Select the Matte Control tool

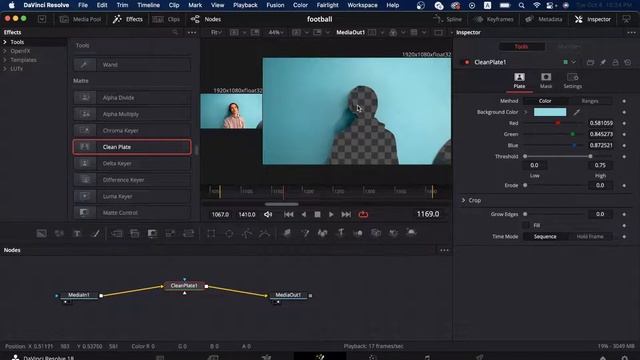132,213
